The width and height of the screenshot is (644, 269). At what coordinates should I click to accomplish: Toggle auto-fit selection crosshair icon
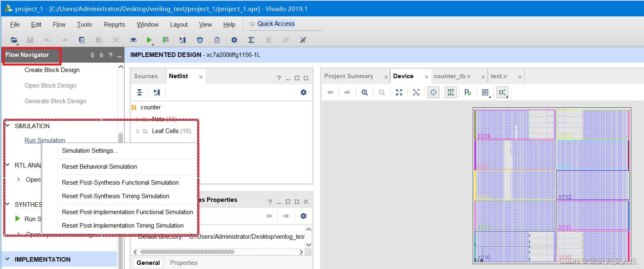[433, 93]
